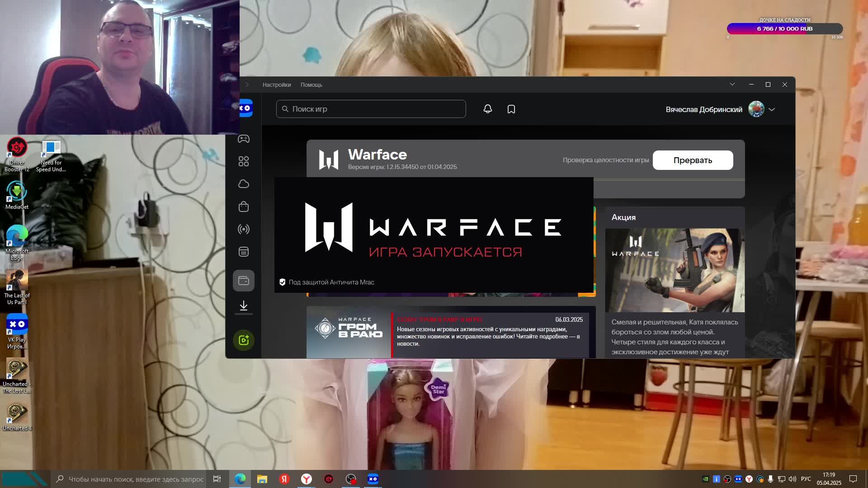Click the Поиск игр search field

[371, 109]
